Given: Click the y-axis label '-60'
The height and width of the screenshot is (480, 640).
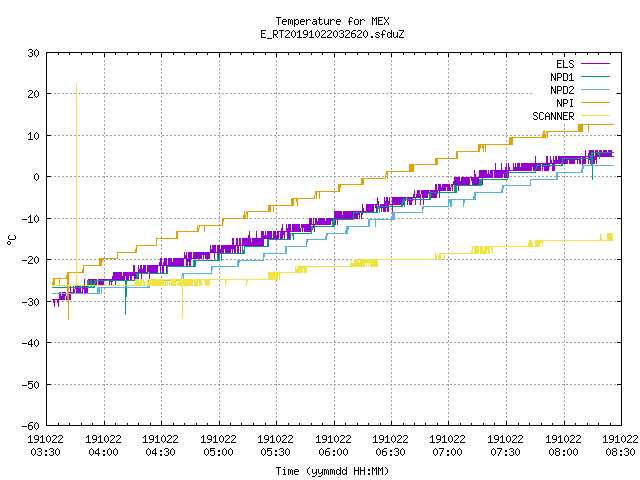Looking at the screenshot, I should tap(31, 426).
